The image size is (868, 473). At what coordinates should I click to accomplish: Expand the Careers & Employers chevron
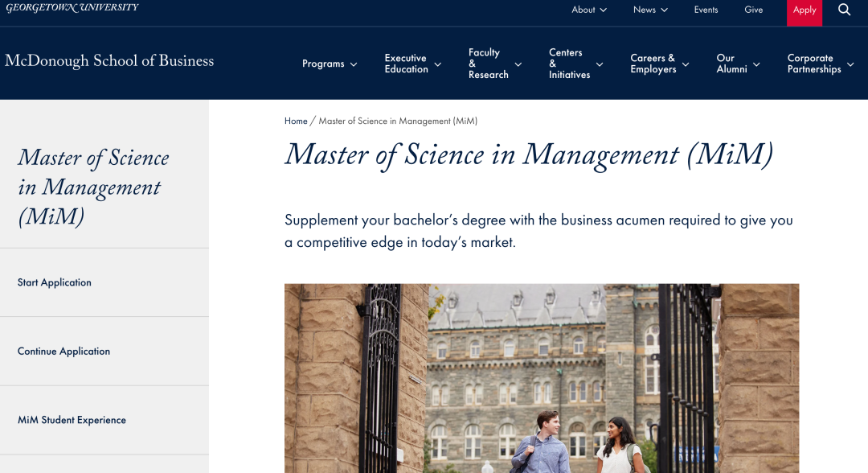coord(686,64)
